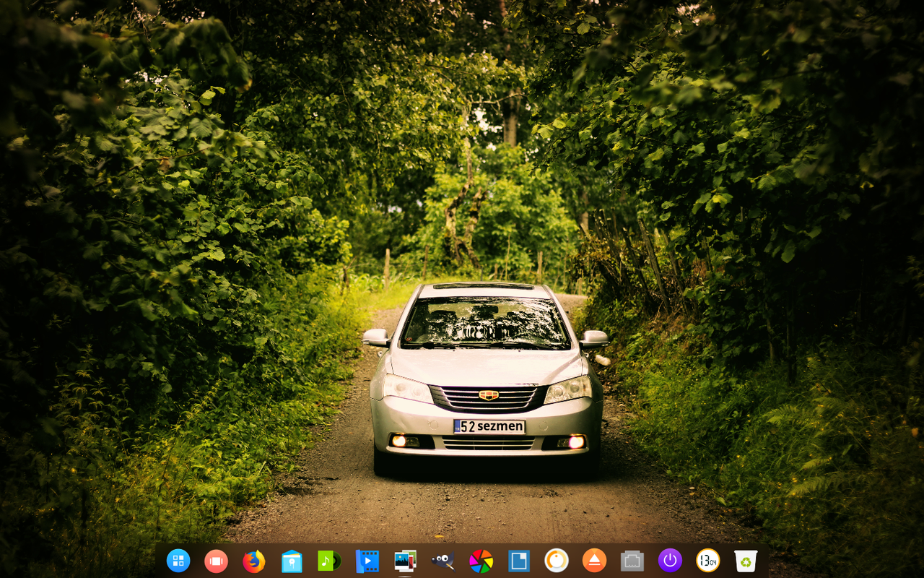924x578 pixels.
Task: Open the Deepin Movie player icon
Action: (x=367, y=561)
